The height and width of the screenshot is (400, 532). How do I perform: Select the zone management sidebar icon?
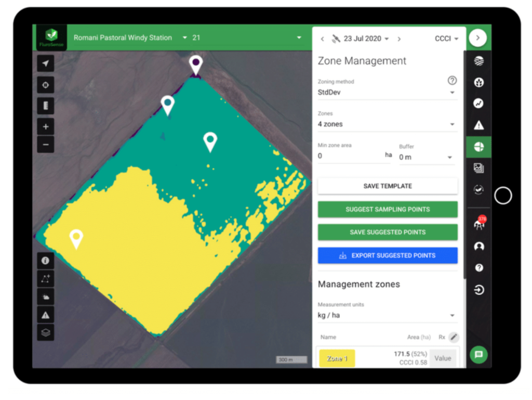point(478,147)
